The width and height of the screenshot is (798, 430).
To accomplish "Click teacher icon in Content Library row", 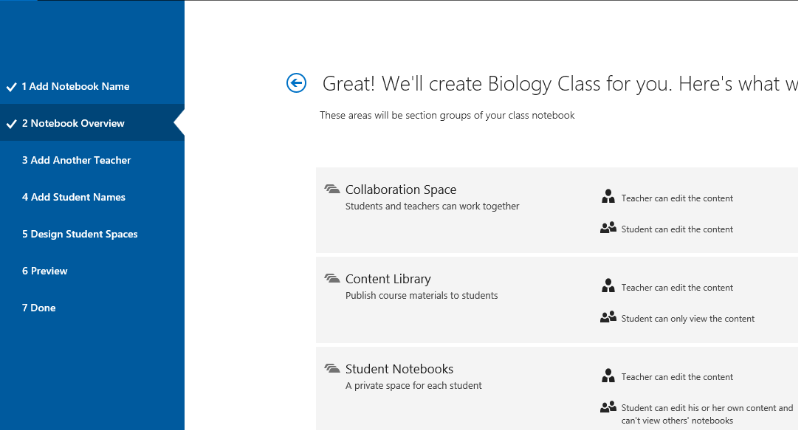I will [608, 286].
